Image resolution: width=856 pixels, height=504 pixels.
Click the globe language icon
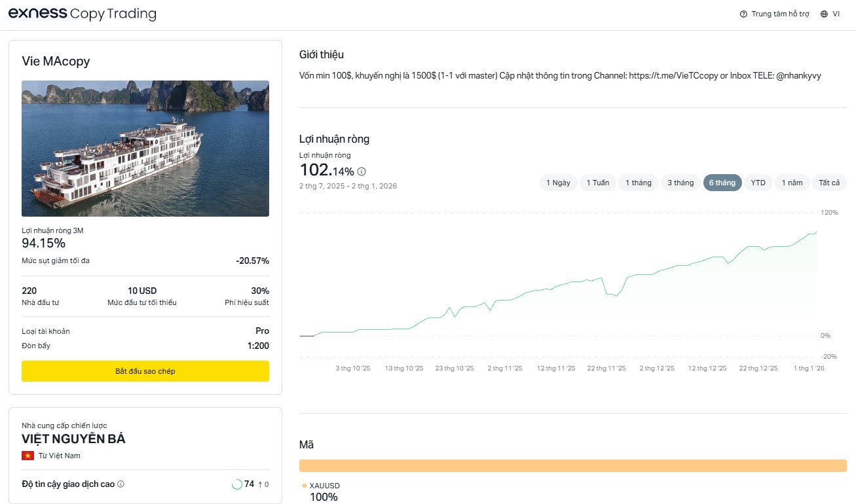pyautogui.click(x=824, y=14)
